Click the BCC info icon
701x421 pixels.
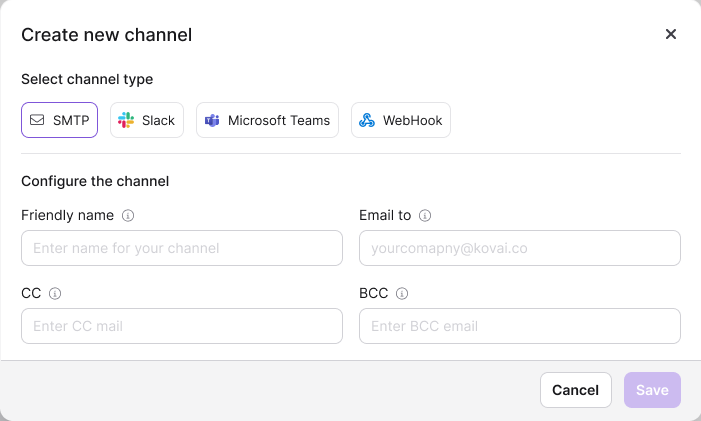click(402, 294)
